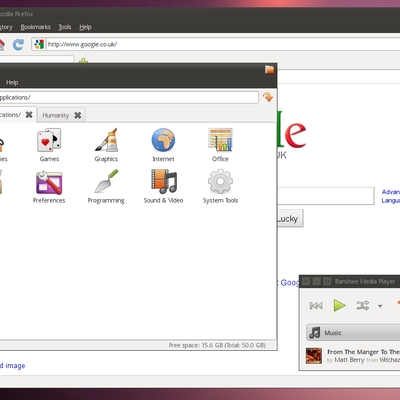The width and height of the screenshot is (400, 400).
Task: Open Firefox Bookmarks menu
Action: pos(35,27)
